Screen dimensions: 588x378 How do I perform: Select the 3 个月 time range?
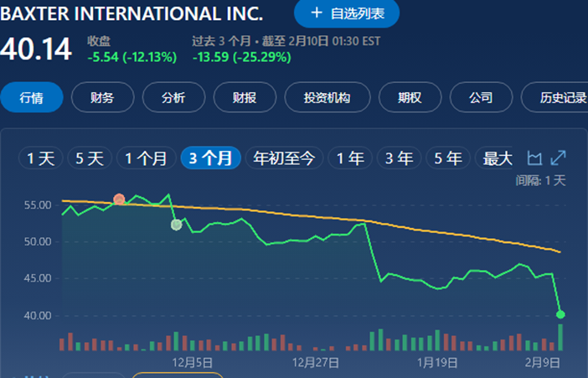coord(210,158)
